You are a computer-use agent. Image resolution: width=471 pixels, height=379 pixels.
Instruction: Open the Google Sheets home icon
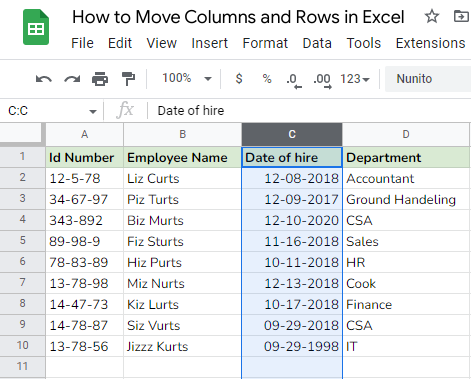click(x=36, y=27)
